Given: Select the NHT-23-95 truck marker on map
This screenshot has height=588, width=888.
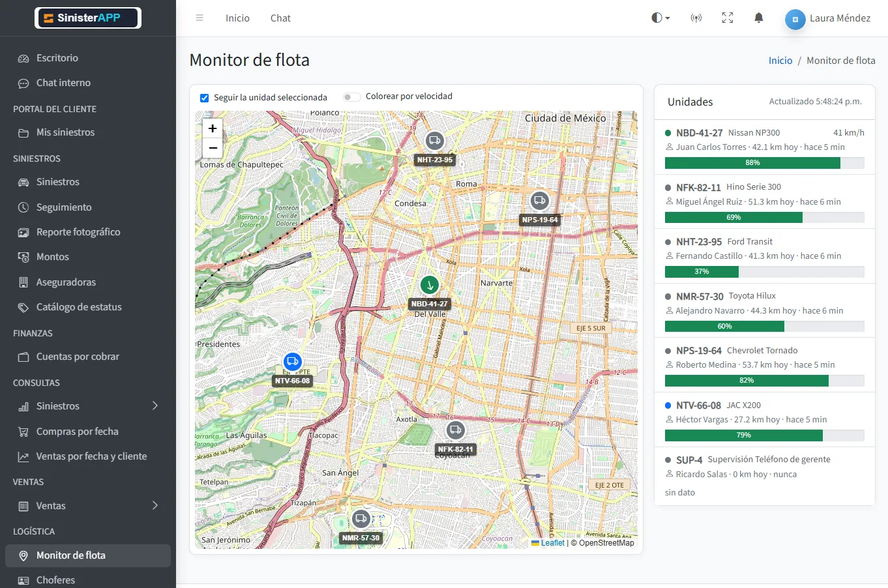Looking at the screenshot, I should [x=435, y=141].
